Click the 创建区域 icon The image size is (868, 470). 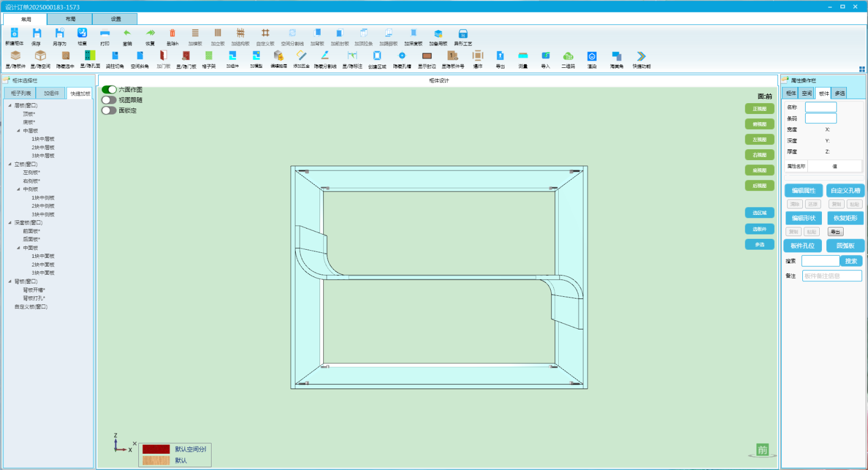(x=377, y=56)
